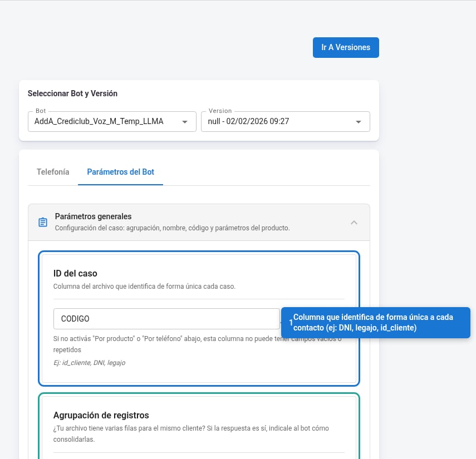This screenshot has height=459, width=476.
Task: Click the text Configuración del caso: agrupación
Action: (x=172, y=228)
